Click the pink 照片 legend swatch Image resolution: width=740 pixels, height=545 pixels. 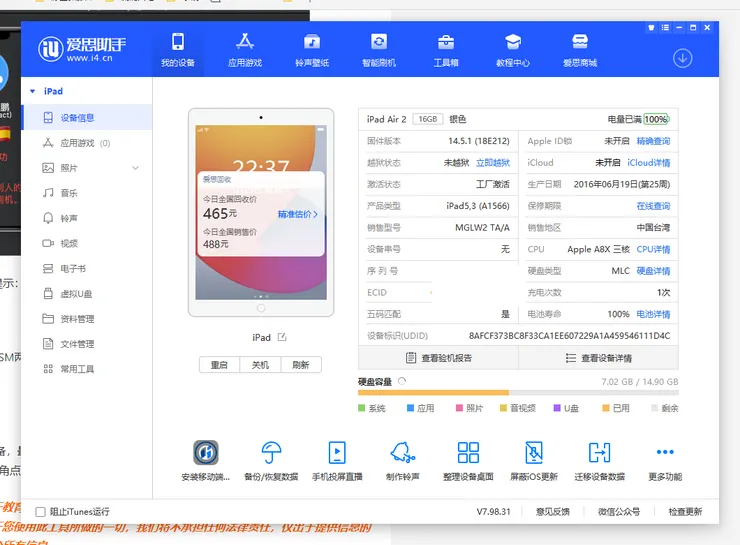(x=459, y=408)
